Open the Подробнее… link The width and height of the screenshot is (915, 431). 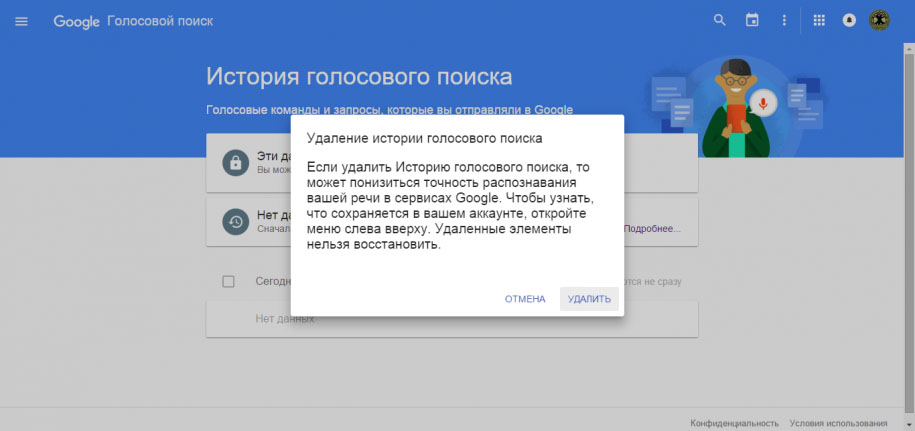pyautogui.click(x=652, y=229)
